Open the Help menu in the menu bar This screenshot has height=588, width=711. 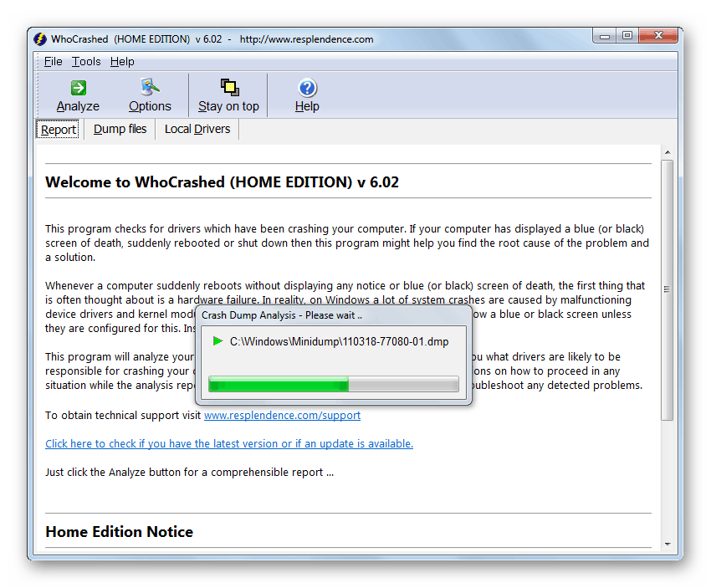122,62
